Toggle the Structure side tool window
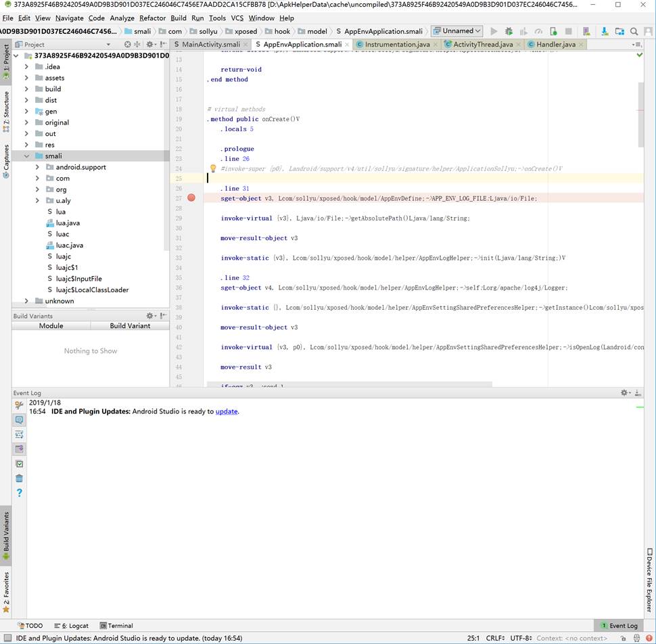The width and height of the screenshot is (656, 644). pyautogui.click(x=6, y=112)
